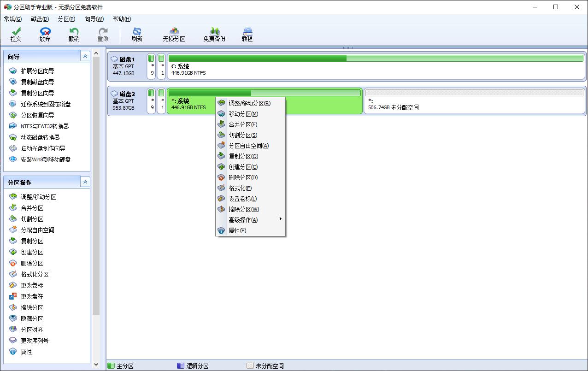Open the 磁盘(D) menu
The image size is (588, 371).
[40, 19]
